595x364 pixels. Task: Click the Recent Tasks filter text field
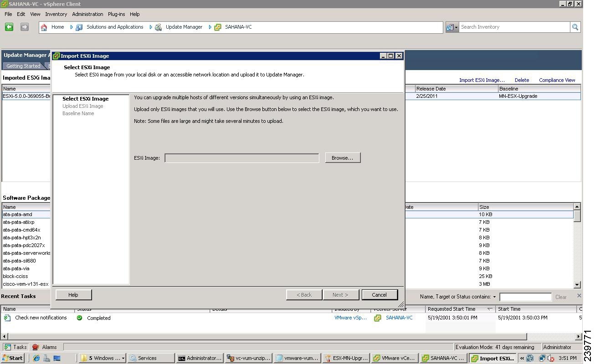[525, 297]
